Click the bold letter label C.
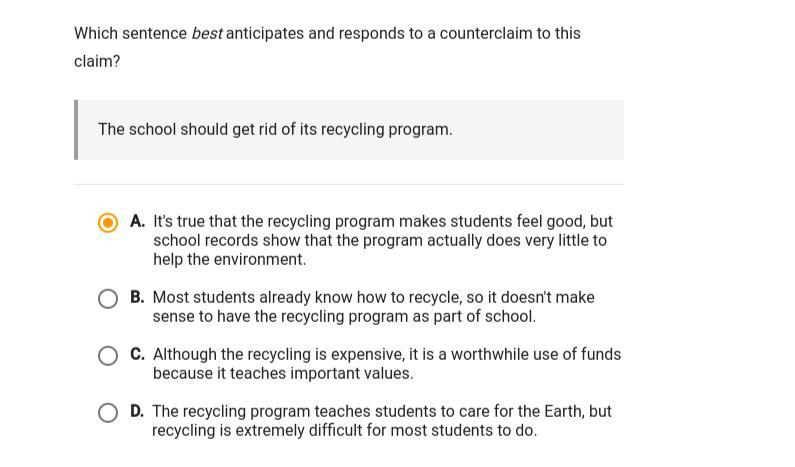 point(137,354)
